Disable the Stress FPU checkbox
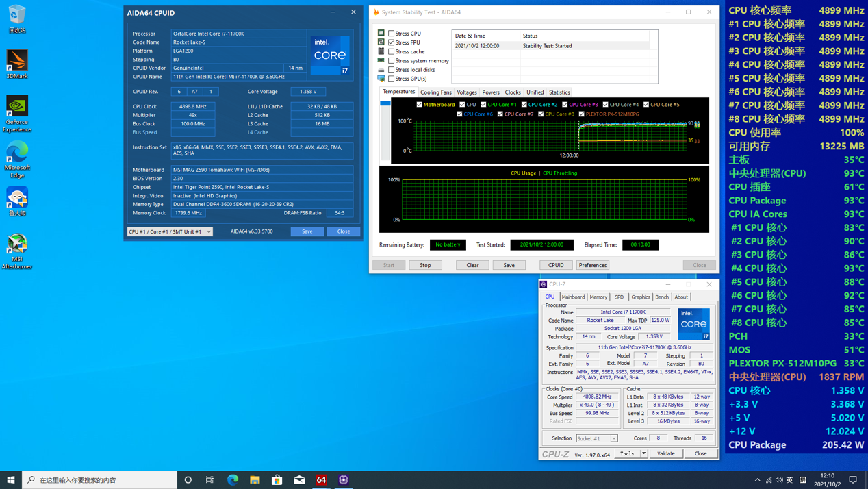The image size is (868, 489). [392, 42]
